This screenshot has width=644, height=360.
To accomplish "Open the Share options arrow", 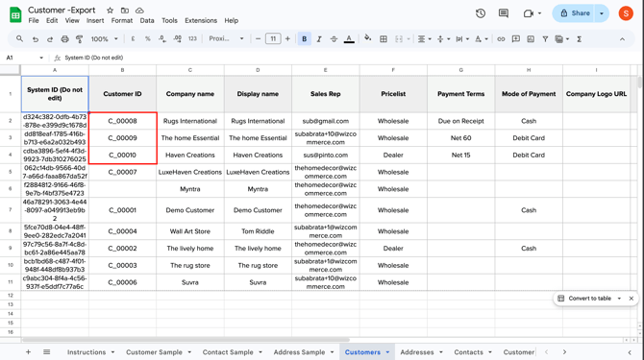I will (x=602, y=13).
